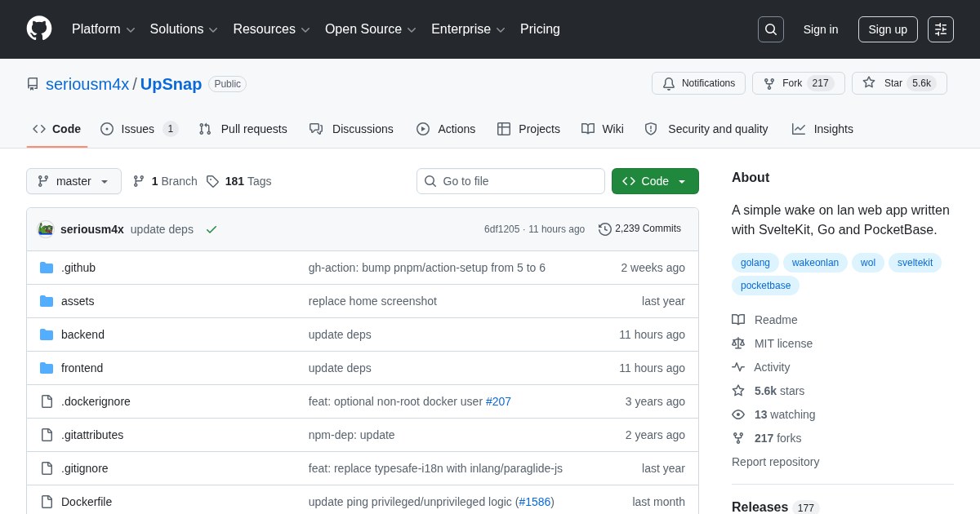Click the Report repository link

775,462
